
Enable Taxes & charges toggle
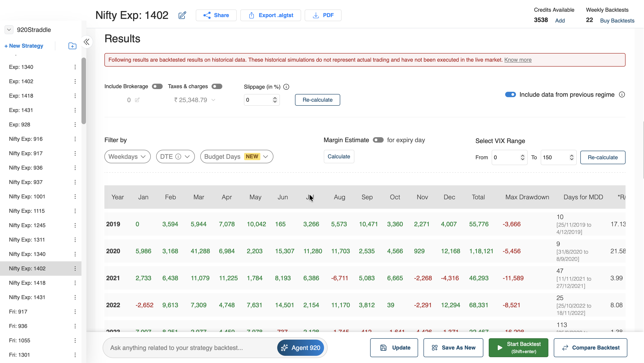[x=217, y=86]
